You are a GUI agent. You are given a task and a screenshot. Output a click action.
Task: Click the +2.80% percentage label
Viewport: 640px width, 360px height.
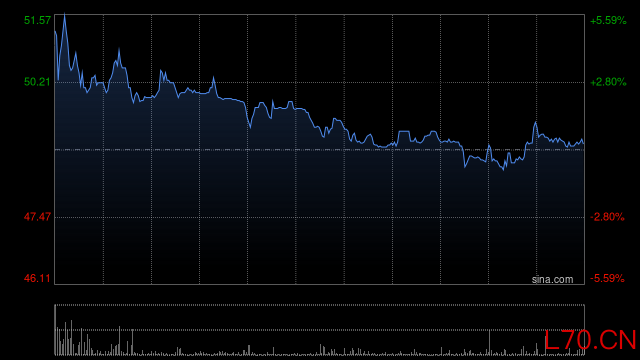click(x=608, y=82)
